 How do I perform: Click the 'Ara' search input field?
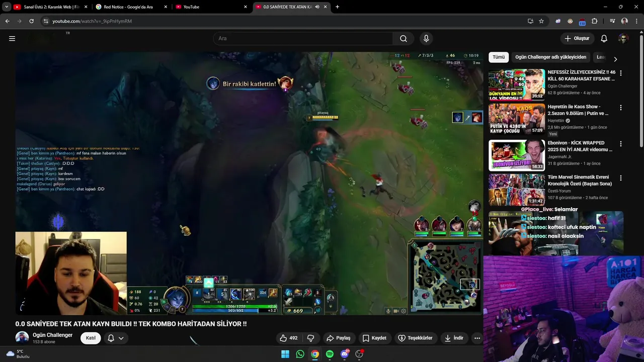[303, 38]
